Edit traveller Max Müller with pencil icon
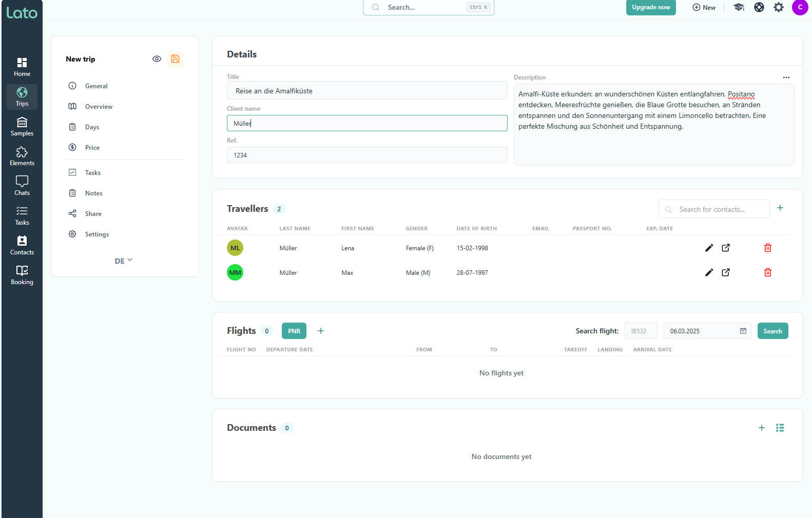The width and height of the screenshot is (812, 518). coord(709,273)
